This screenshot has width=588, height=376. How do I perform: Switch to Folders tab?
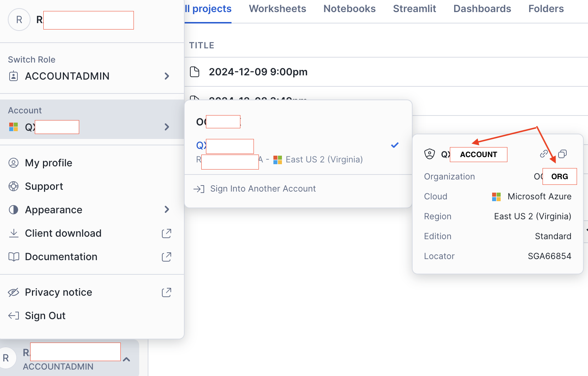click(x=546, y=9)
